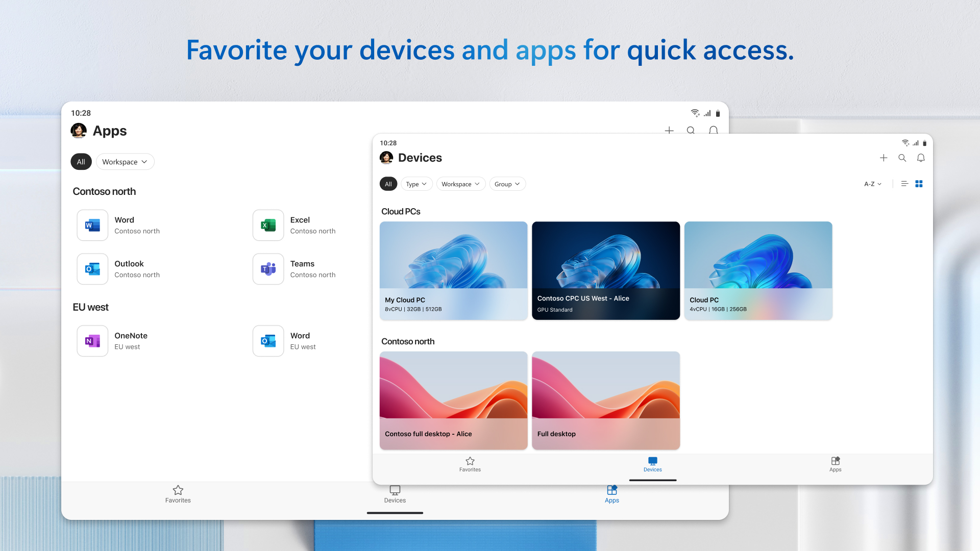Connect to the My Cloud PC card

pyautogui.click(x=453, y=270)
